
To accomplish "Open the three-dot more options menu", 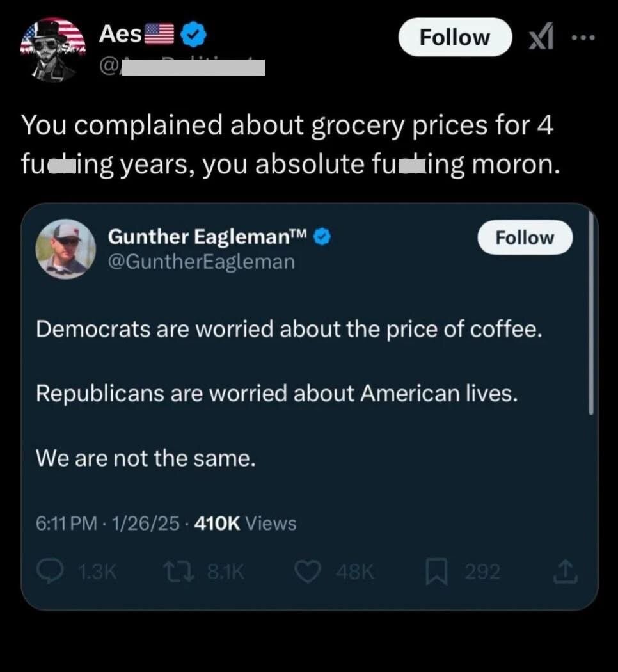I will [584, 37].
